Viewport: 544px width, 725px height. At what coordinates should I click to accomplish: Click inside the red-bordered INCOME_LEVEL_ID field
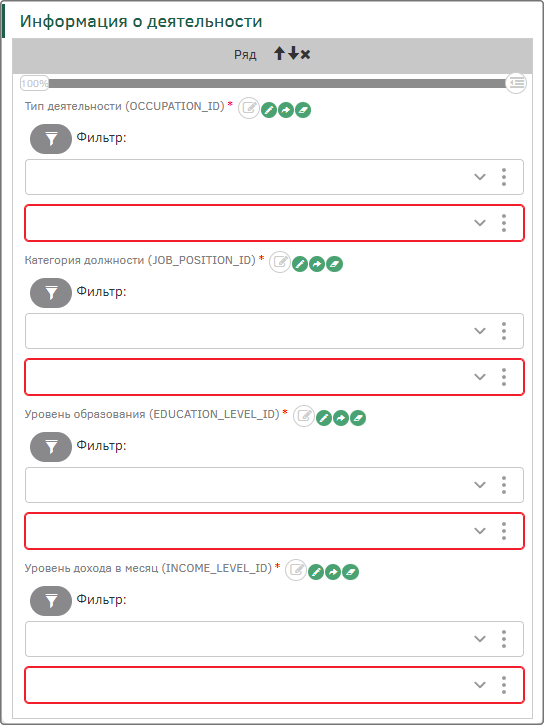[x=274, y=685]
